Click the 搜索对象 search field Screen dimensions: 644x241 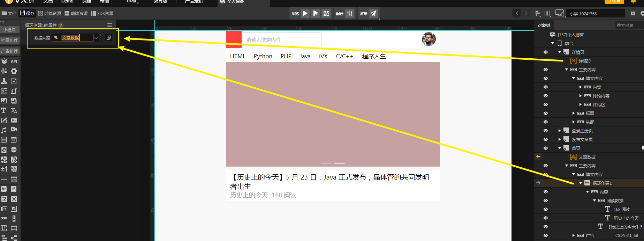coord(629,25)
